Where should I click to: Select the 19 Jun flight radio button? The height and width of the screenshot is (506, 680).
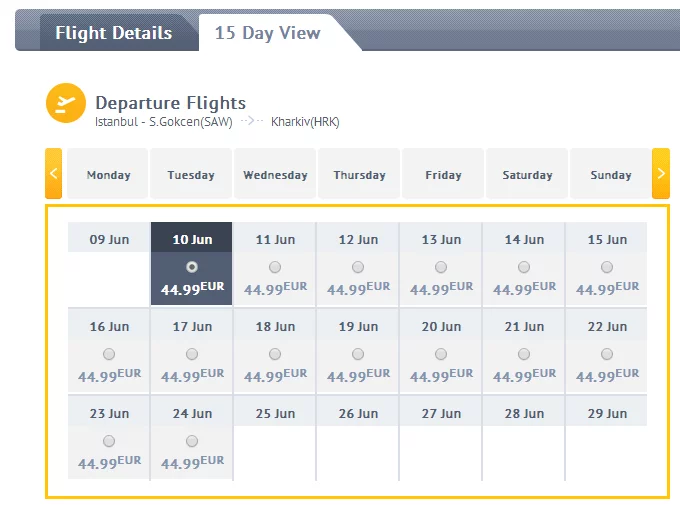(358, 354)
